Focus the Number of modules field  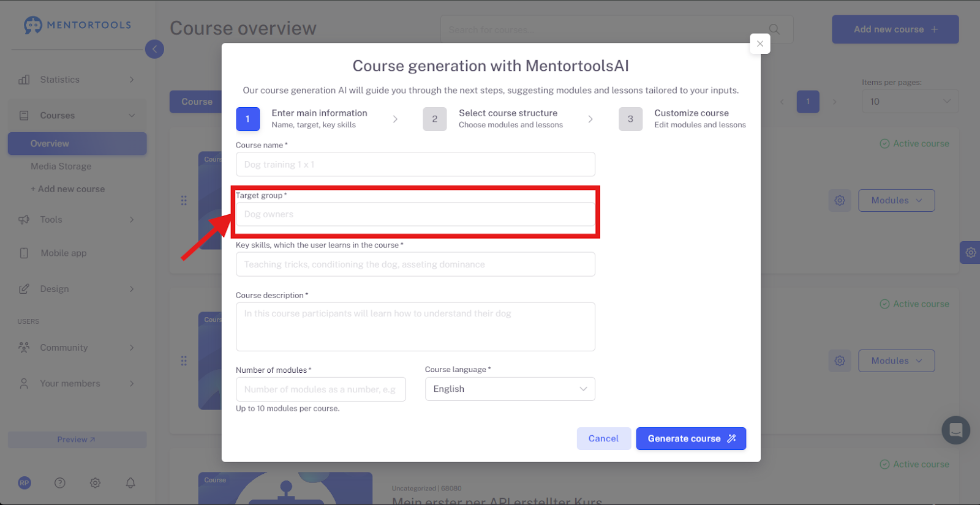pyautogui.click(x=321, y=389)
